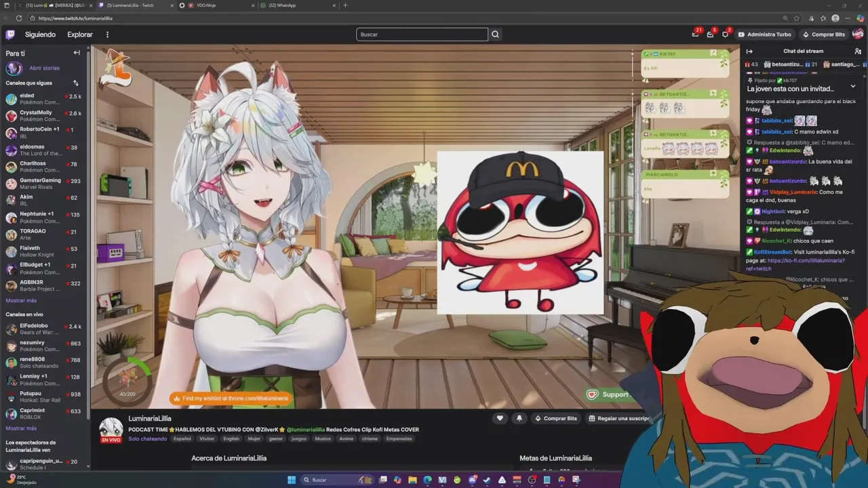This screenshot has width=868, height=488.
Task: Open the three-dot more menu beside Explorar
Action: (107, 35)
